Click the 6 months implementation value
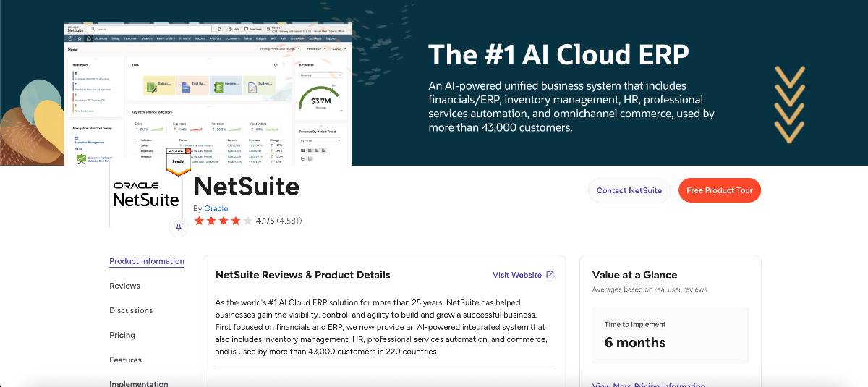Screen dimensions: 868x387 coord(635,342)
